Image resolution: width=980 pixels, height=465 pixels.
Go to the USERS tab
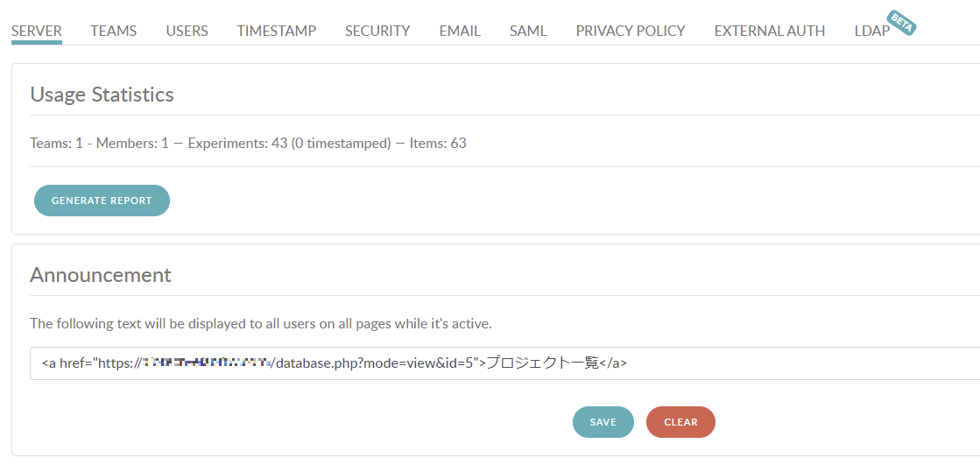tap(187, 31)
